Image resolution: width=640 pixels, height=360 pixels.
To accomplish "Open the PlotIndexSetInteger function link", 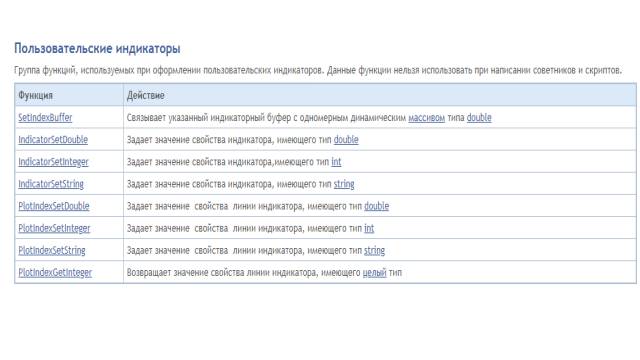I will 54,228.
